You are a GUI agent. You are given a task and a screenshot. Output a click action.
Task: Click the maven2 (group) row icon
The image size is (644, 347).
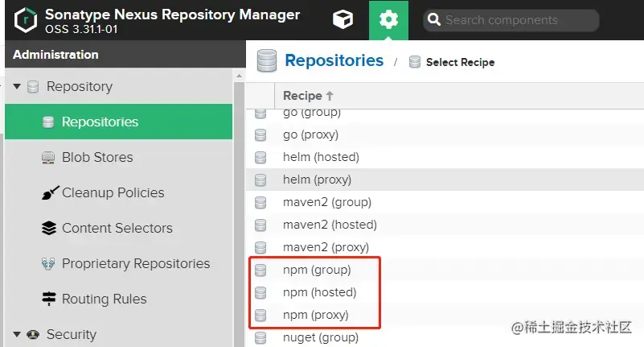pyautogui.click(x=260, y=203)
